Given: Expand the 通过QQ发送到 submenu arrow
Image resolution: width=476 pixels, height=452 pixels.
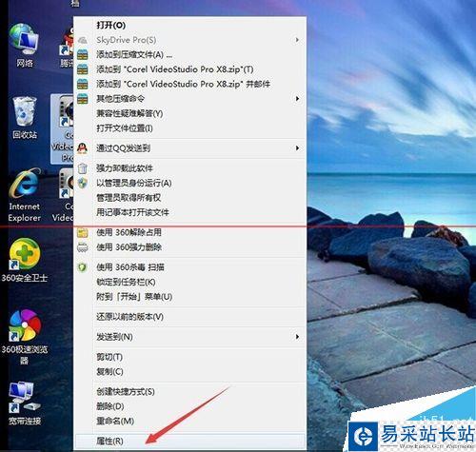Looking at the screenshot, I should click(297, 148).
